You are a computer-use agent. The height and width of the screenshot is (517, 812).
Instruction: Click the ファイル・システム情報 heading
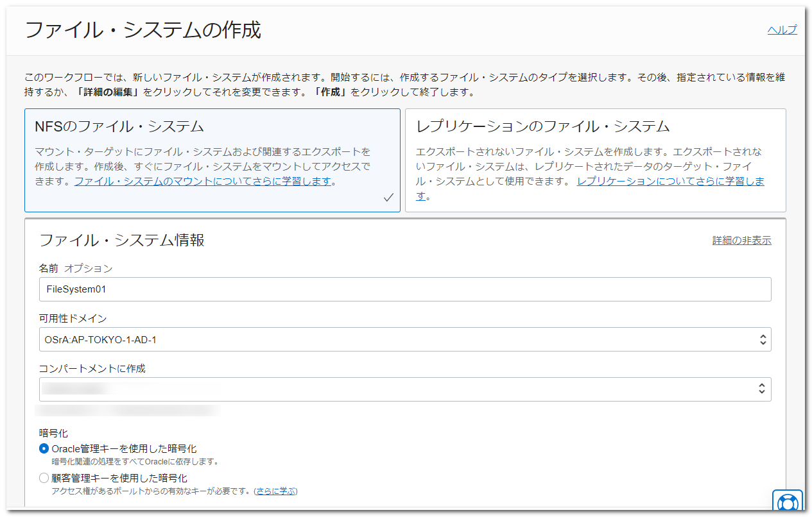pos(122,241)
